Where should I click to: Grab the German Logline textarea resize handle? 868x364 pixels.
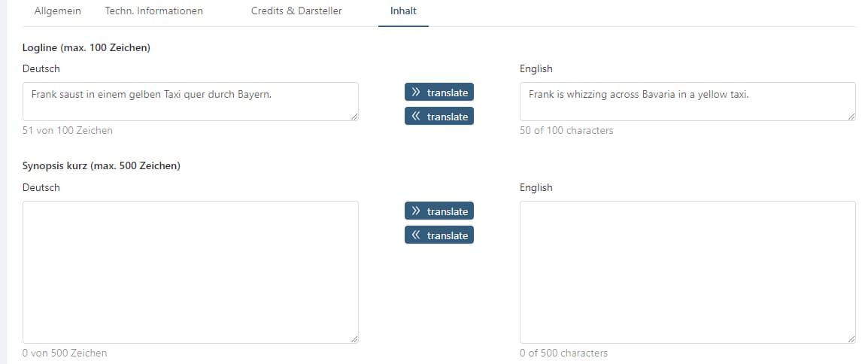[354, 117]
